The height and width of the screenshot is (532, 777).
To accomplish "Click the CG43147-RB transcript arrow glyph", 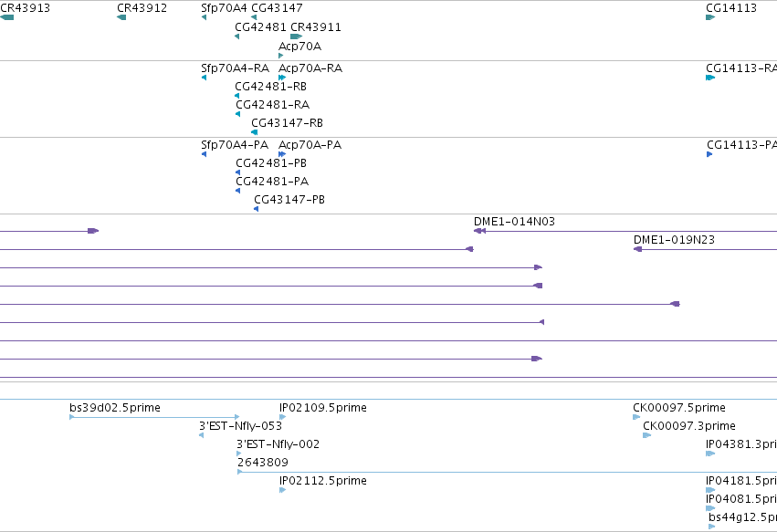I will [254, 132].
